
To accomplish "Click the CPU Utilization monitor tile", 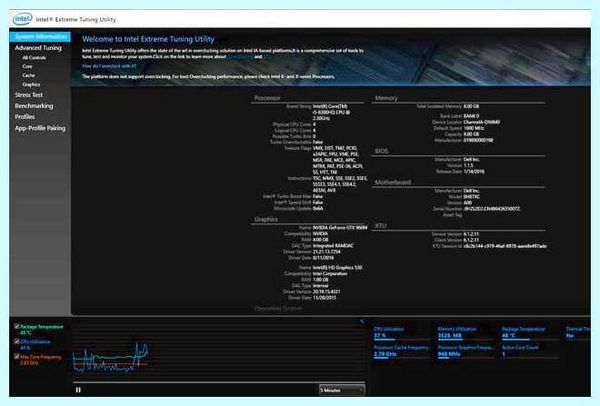I will pos(402,332).
